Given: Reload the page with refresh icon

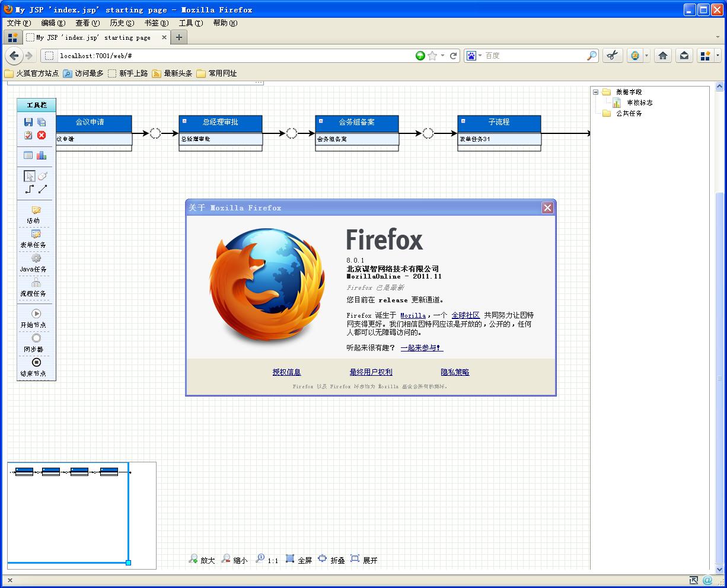Looking at the screenshot, I should tap(454, 56).
